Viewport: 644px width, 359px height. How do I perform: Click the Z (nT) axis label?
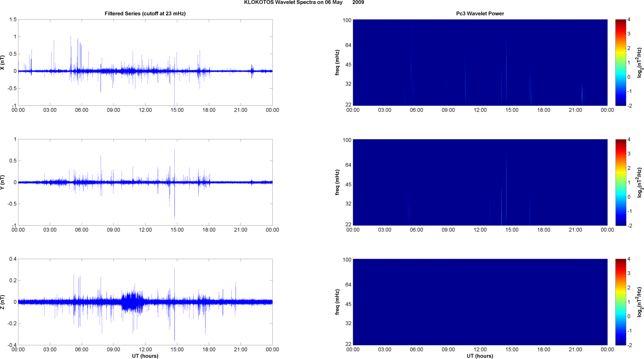(x=3, y=302)
